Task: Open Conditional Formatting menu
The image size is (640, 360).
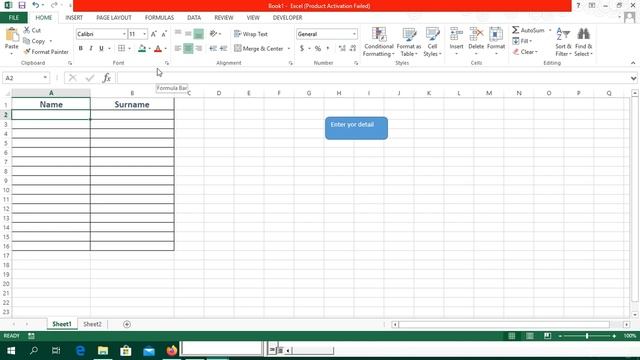Action: (378, 42)
